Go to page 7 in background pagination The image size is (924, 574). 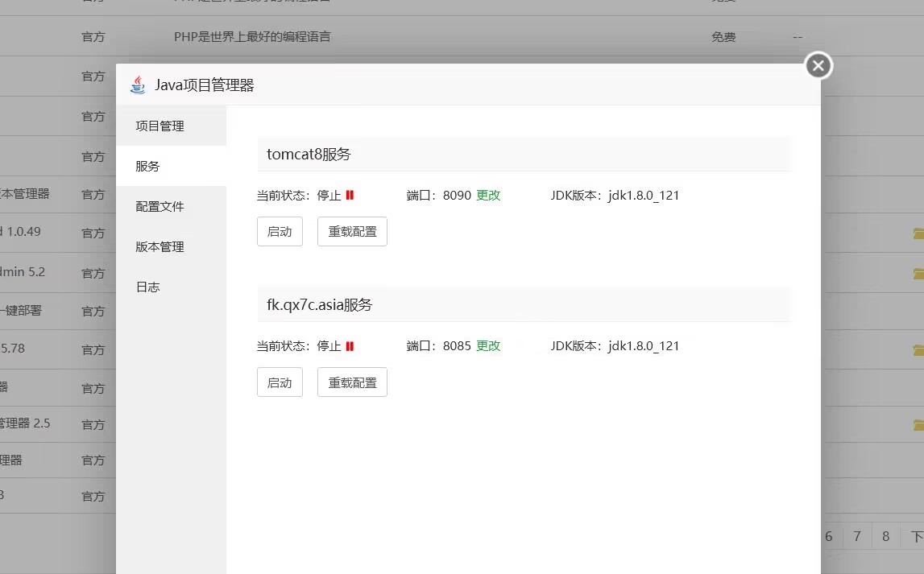click(857, 536)
